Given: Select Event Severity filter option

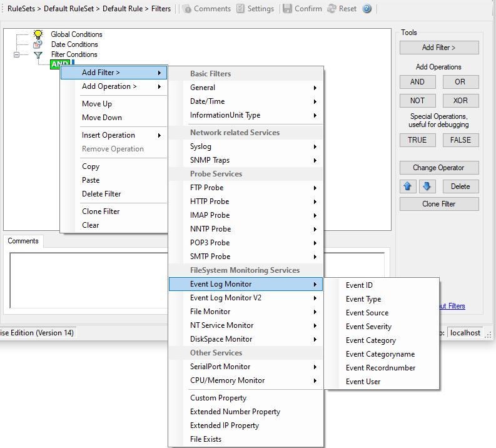Looking at the screenshot, I should (x=368, y=327).
